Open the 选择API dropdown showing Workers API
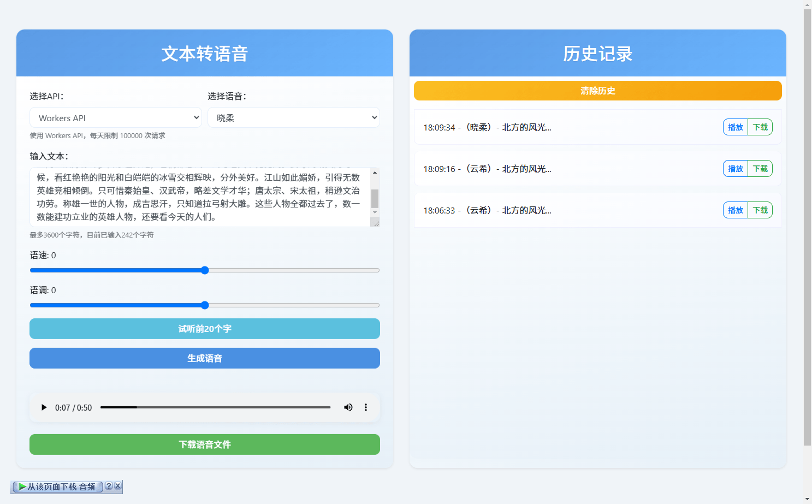Screen dimensions: 812x504 pyautogui.click(x=115, y=117)
